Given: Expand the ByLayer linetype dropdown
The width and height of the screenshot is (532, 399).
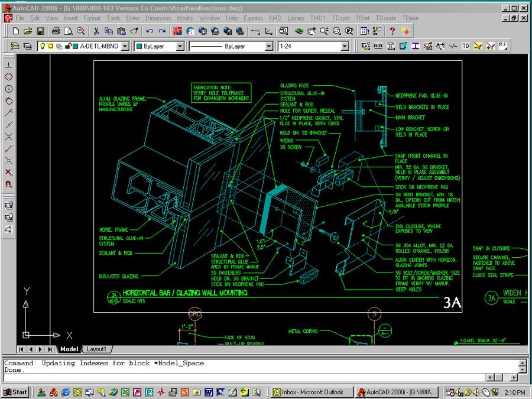Looking at the screenshot, I should point(269,46).
